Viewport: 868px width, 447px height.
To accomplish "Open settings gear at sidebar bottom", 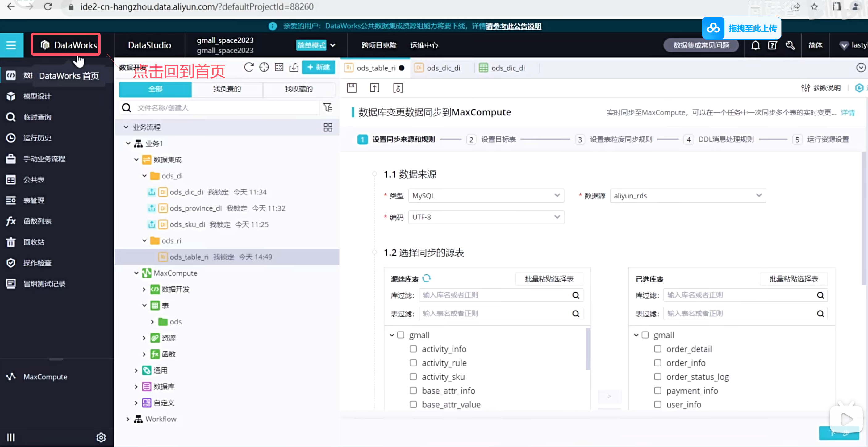I will [x=101, y=437].
